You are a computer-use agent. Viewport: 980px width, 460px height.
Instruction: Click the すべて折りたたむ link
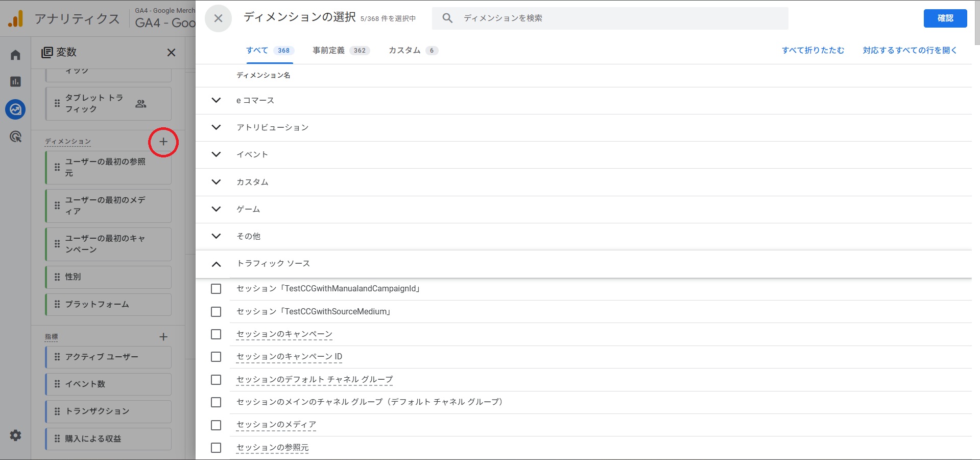[813, 50]
